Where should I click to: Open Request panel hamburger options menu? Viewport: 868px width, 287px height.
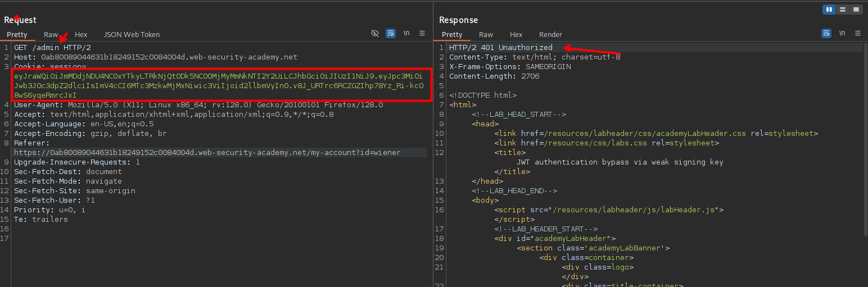[x=422, y=34]
